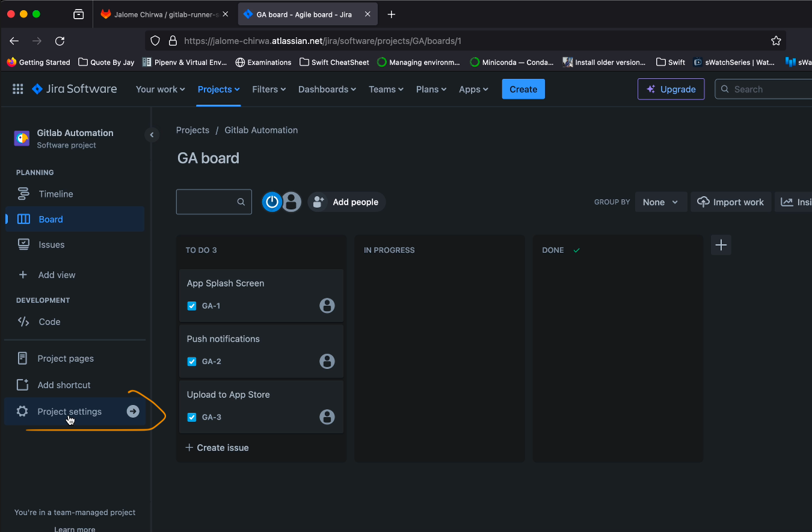Click the IN PROGRESS column header

(389, 250)
